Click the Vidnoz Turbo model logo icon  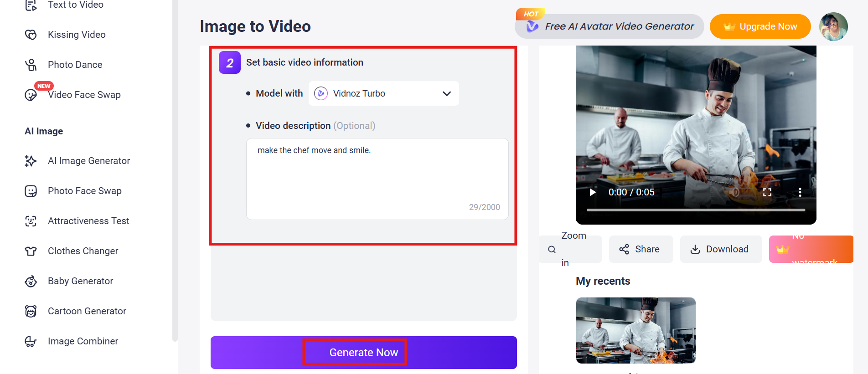point(321,93)
